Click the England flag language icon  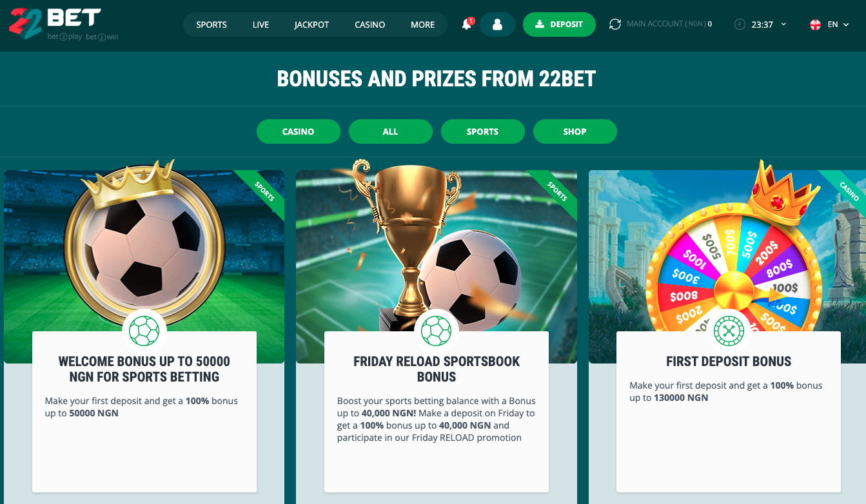[816, 24]
